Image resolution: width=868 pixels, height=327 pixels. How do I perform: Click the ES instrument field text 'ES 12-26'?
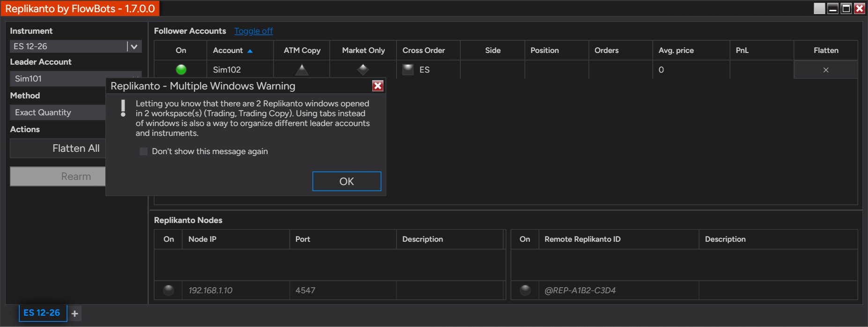click(x=30, y=46)
